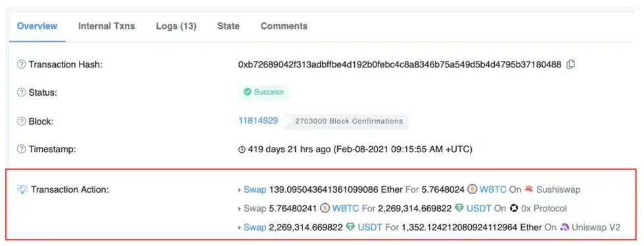Expand the first swap action arrow
644x246 pixels.
click(x=240, y=190)
